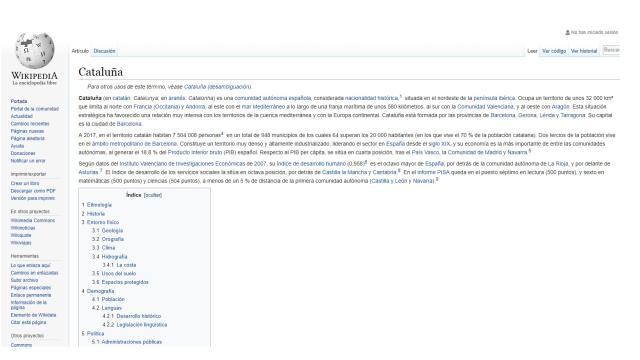This screenshot has height=360, width=640.
Task: Go to 4.2 Lenguas entry
Action: tap(111, 308)
